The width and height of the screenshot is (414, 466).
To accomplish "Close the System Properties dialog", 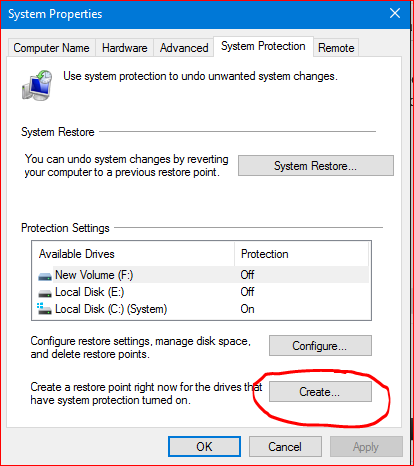I will click(395, 13).
